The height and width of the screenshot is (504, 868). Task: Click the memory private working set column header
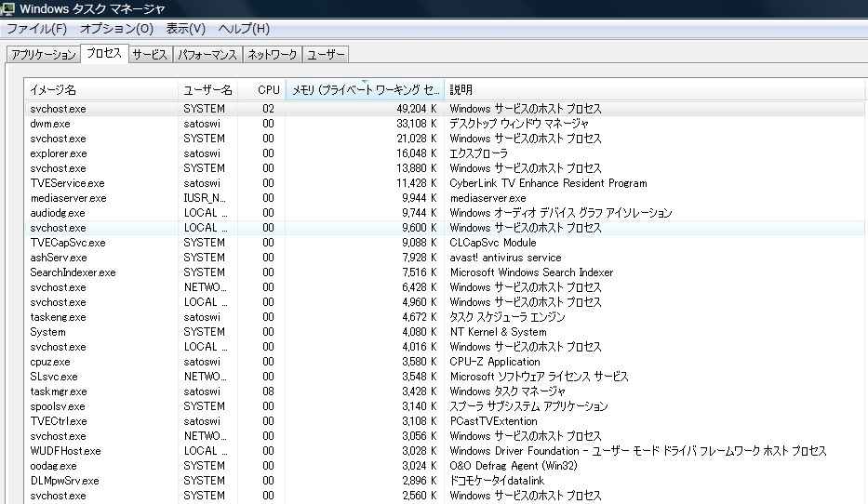[366, 89]
